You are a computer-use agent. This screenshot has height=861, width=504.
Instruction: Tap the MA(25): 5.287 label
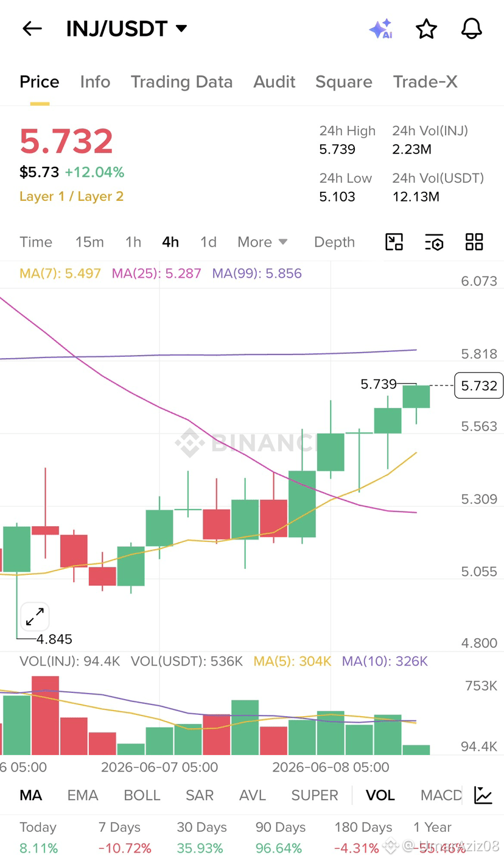pyautogui.click(x=156, y=273)
